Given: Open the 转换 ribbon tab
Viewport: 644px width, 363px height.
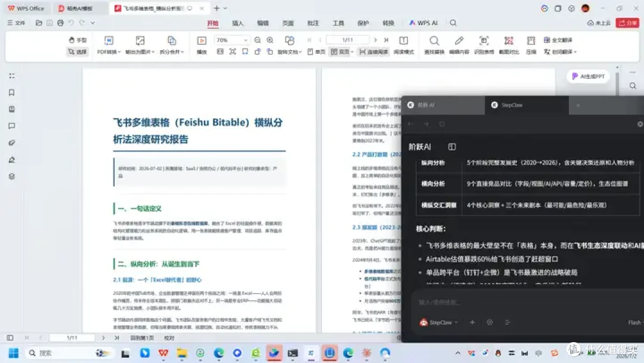Looking at the screenshot, I should pyautogui.click(x=388, y=23).
